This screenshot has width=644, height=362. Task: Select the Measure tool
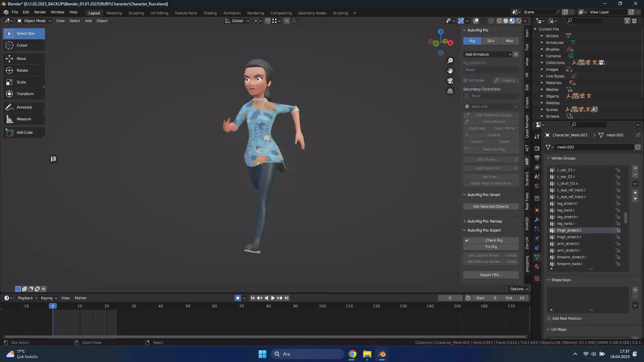coord(24,119)
